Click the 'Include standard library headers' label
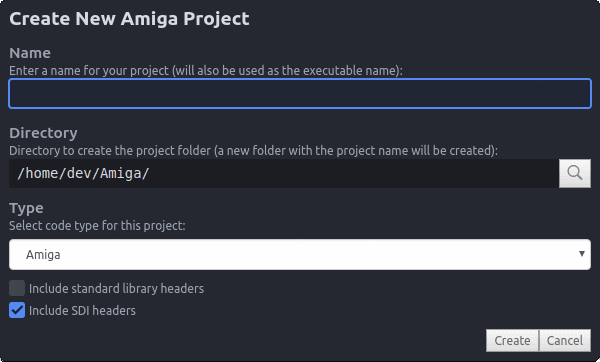 (116, 289)
